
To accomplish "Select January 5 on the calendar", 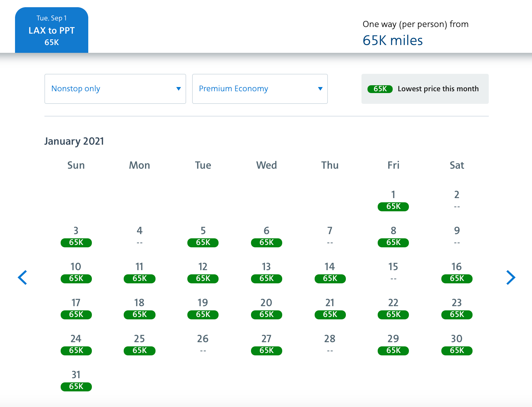I will tap(203, 237).
